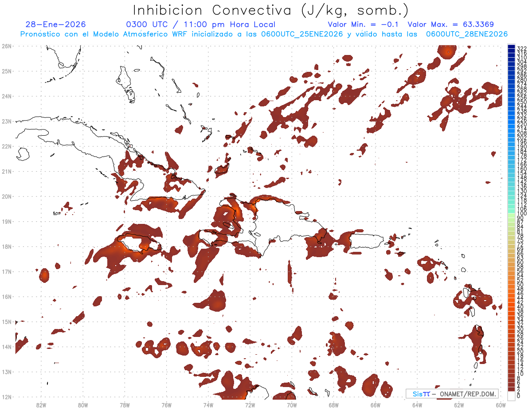The height and width of the screenshot is (411, 532).
Task: Click the date label "28-Ene-2026"
Action: tap(56, 24)
